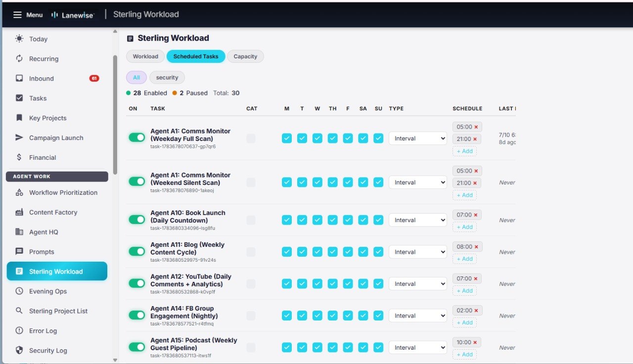Click the Security Log shield icon

click(x=19, y=351)
